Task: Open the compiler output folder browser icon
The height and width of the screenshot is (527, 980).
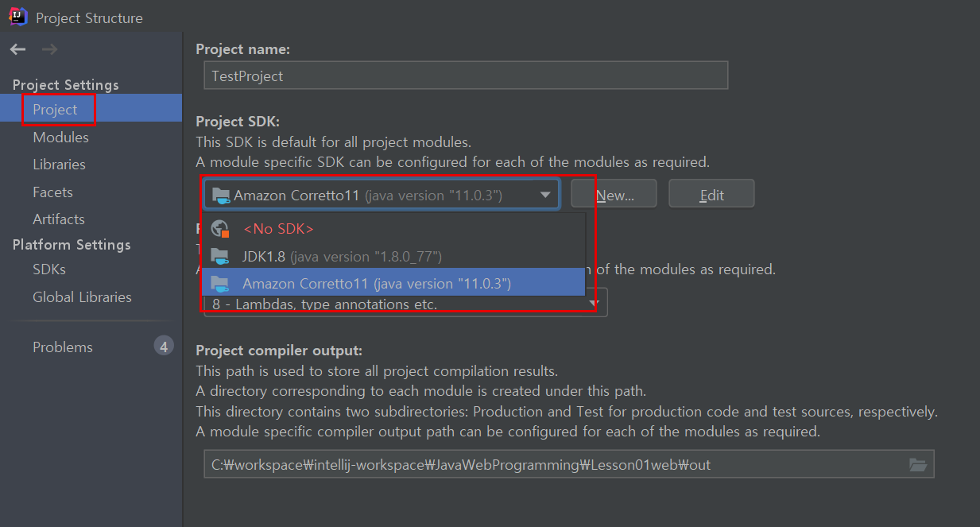Action: [x=918, y=464]
